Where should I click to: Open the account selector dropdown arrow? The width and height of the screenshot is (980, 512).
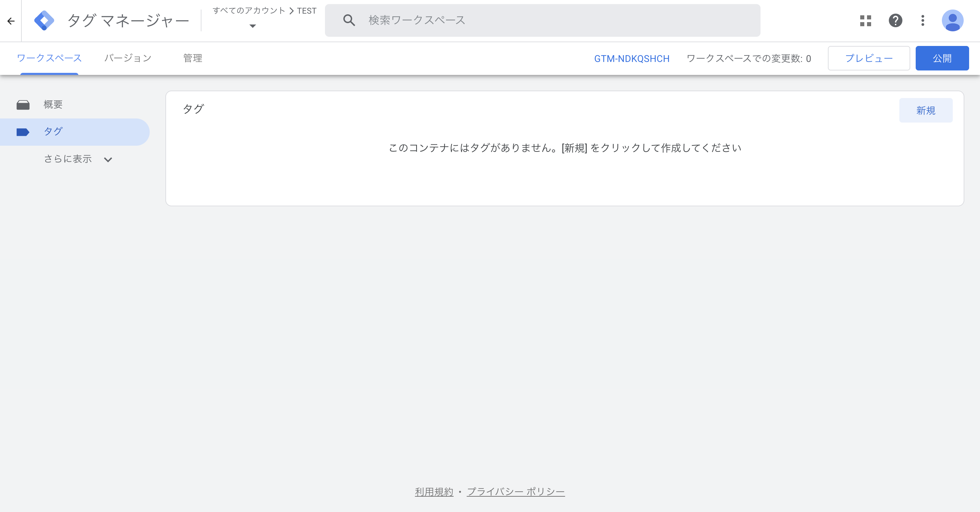tap(252, 26)
